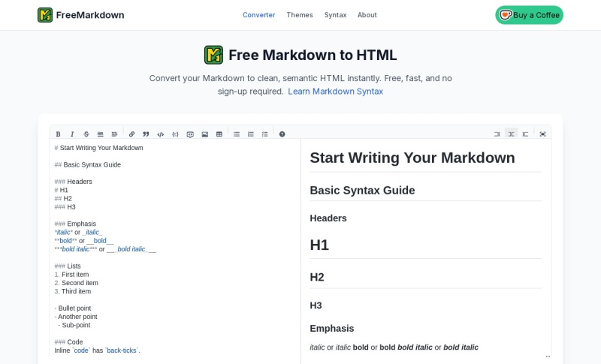Open the Themes nav item
Viewport: 601px width, 364px height.
click(300, 15)
